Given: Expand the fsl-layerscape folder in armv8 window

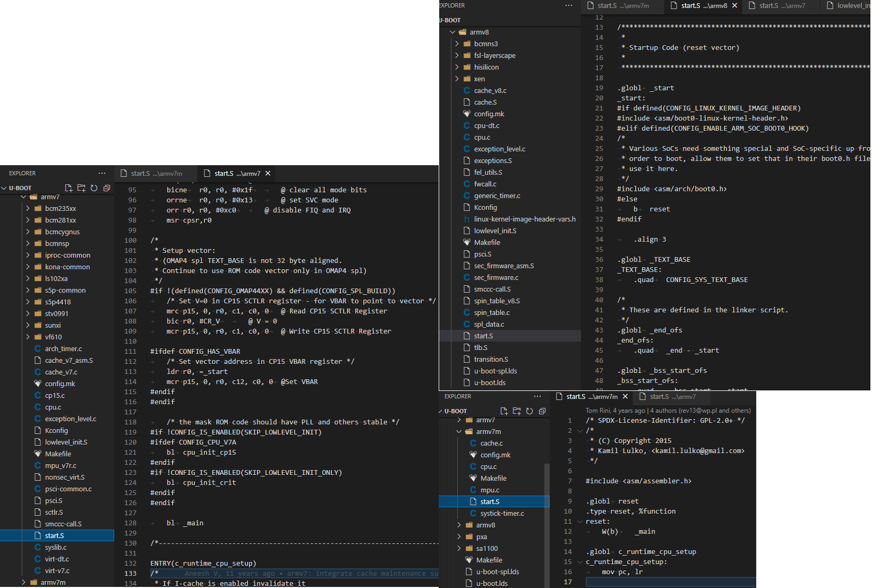Looking at the screenshot, I should coord(457,55).
